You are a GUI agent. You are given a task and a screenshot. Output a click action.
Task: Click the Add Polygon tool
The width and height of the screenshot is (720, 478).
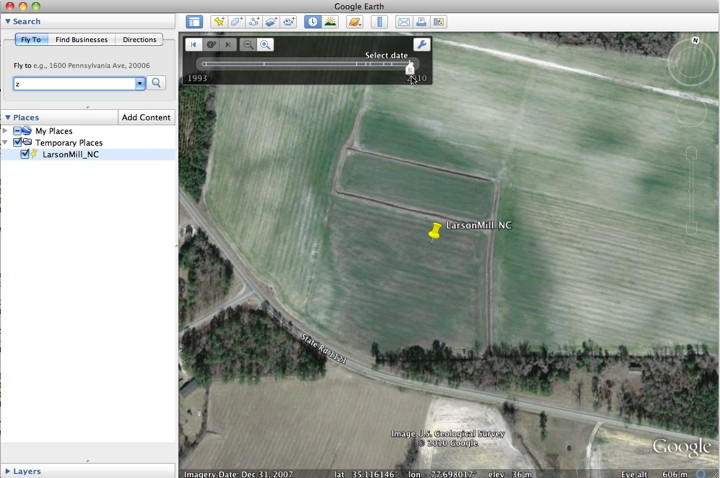pyautogui.click(x=236, y=21)
